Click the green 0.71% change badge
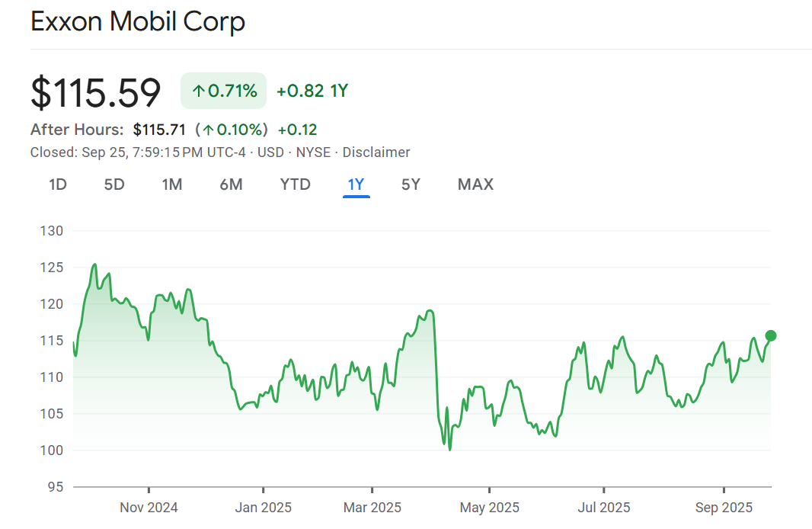812x529 pixels. [223, 91]
